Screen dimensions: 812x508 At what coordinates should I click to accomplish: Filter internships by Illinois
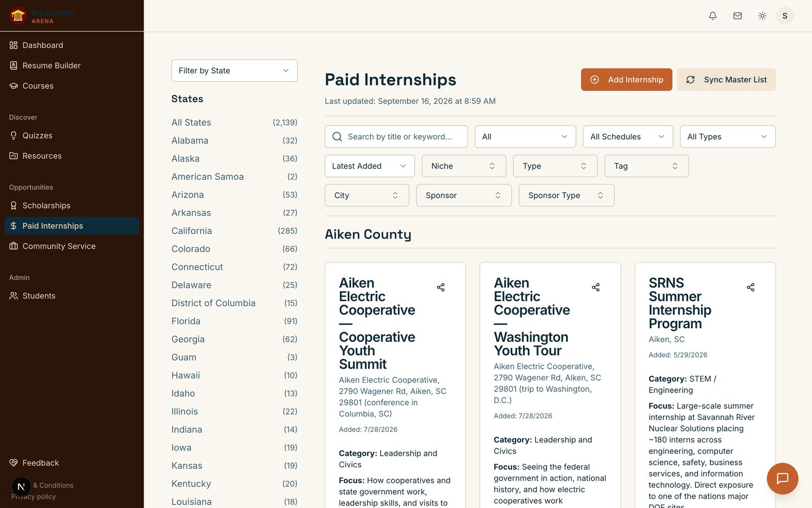[x=234, y=411]
